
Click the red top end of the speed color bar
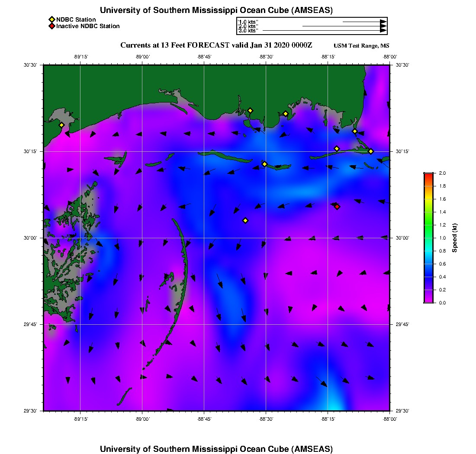click(428, 175)
